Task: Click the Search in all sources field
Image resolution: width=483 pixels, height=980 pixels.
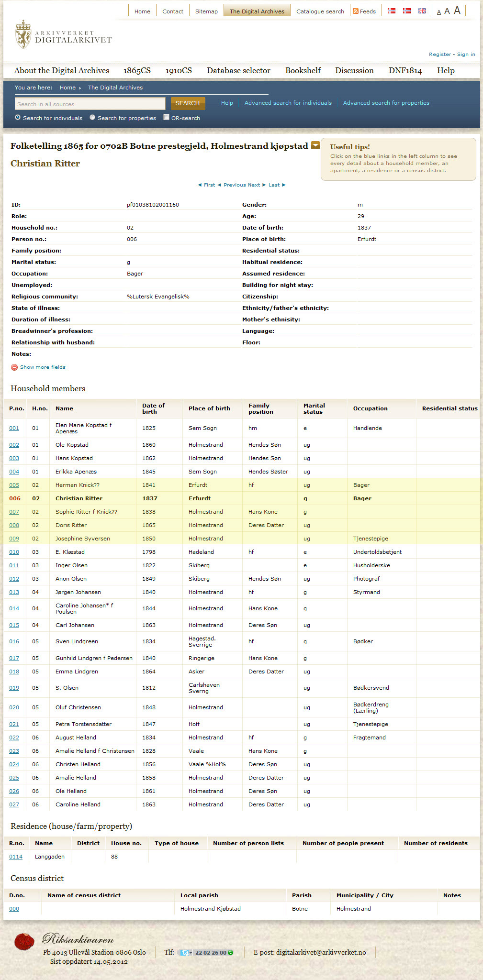Action: click(x=90, y=104)
